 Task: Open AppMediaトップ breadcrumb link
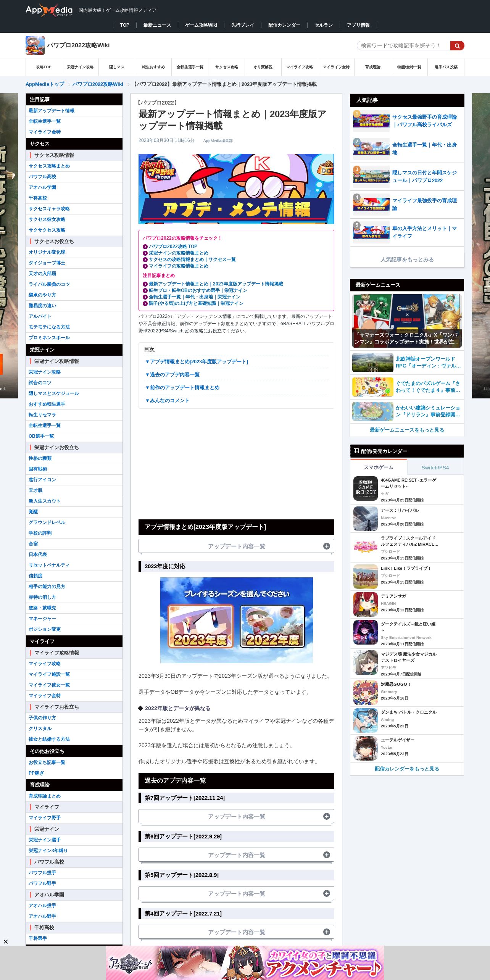[x=45, y=84]
